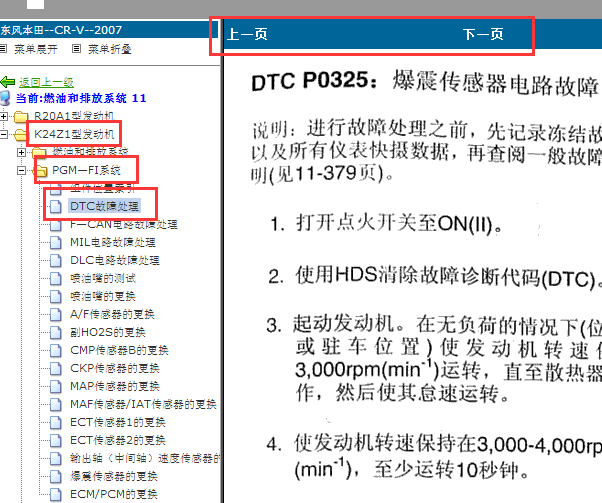The height and width of the screenshot is (503, 602).
Task: Click the 菜单展开 list icon
Action: point(3,49)
